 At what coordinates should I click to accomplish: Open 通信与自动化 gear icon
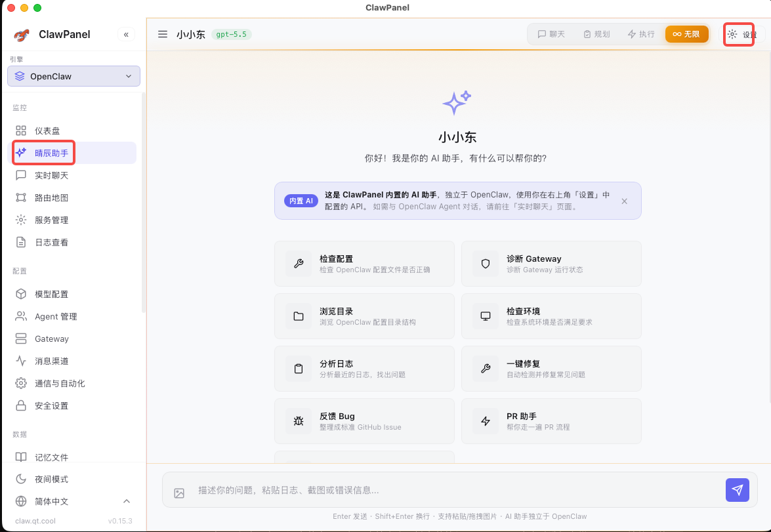point(20,383)
